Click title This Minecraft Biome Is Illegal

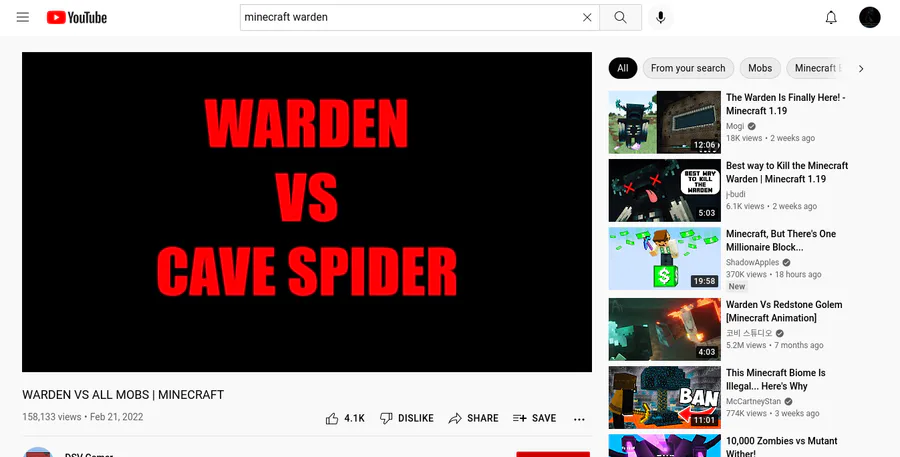click(775, 380)
